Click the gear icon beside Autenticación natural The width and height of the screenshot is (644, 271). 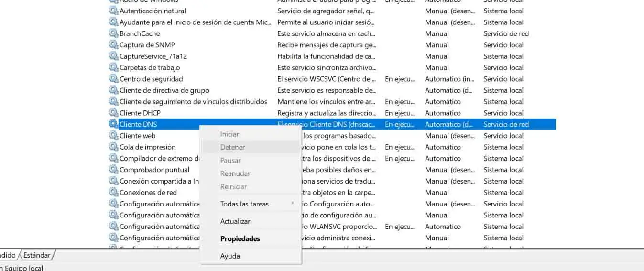point(113,11)
